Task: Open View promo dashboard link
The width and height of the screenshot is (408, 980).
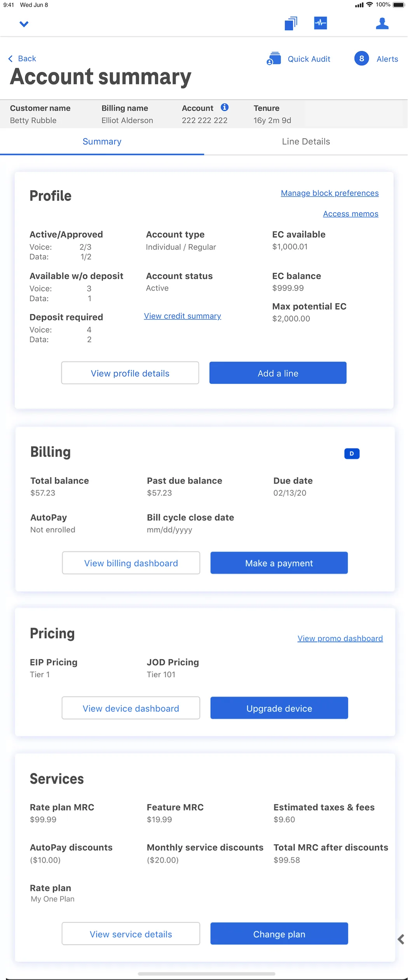Action: click(340, 638)
